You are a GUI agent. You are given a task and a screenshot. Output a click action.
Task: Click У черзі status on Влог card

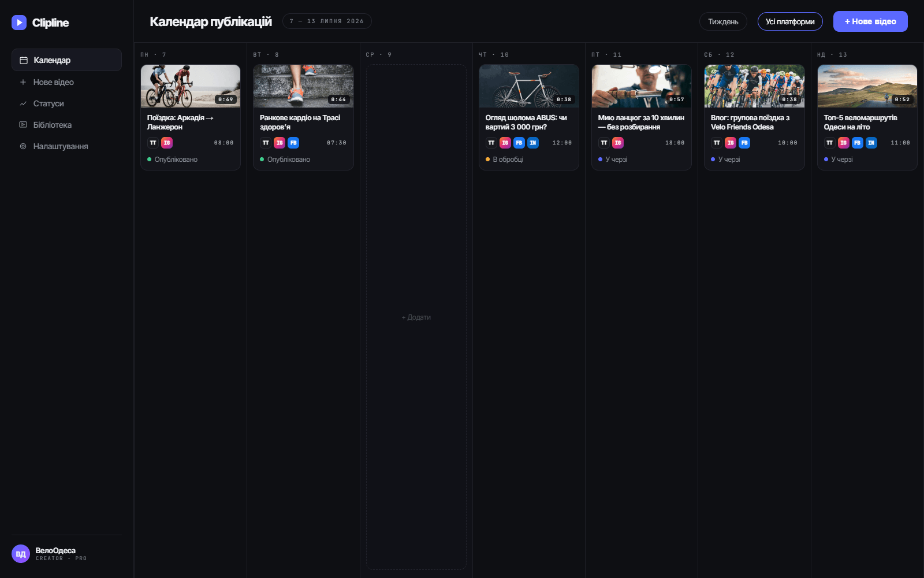(725, 160)
